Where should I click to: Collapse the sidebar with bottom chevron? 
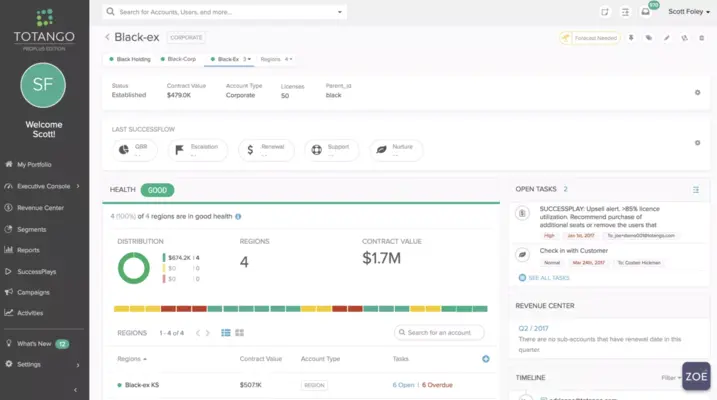tap(75, 390)
